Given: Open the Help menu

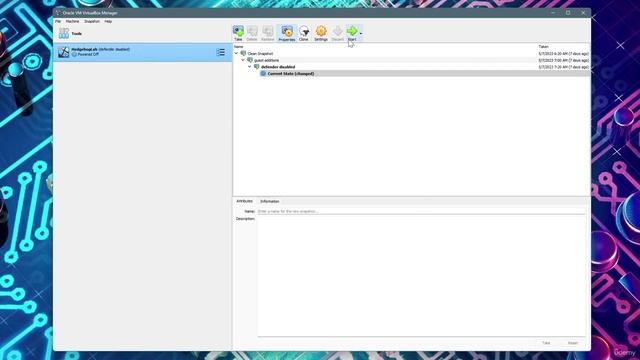Looking at the screenshot, I should [x=108, y=21].
